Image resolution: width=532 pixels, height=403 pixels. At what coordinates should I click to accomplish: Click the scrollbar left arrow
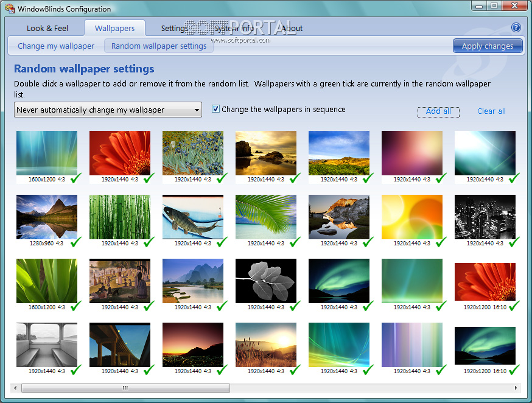tap(15, 388)
